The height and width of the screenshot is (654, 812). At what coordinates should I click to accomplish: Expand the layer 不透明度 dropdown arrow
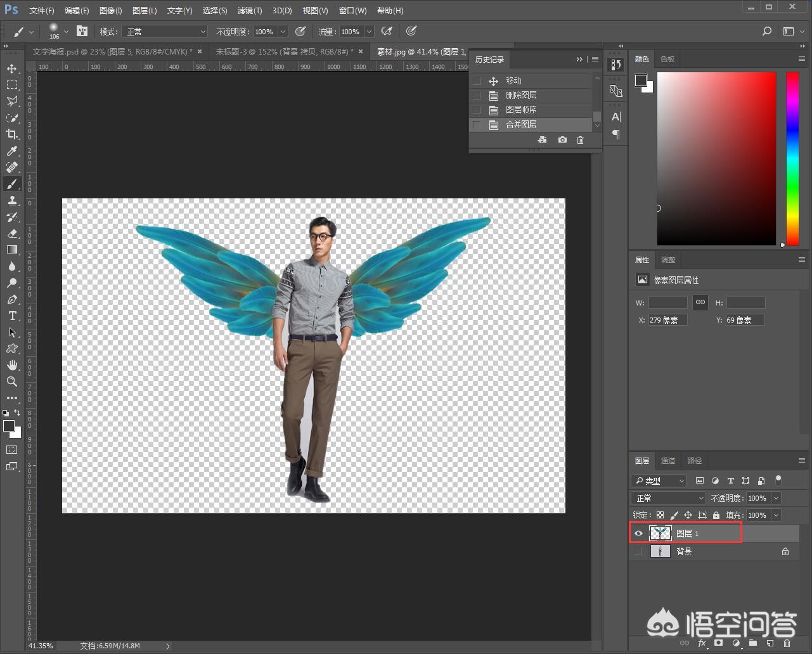[x=777, y=498]
